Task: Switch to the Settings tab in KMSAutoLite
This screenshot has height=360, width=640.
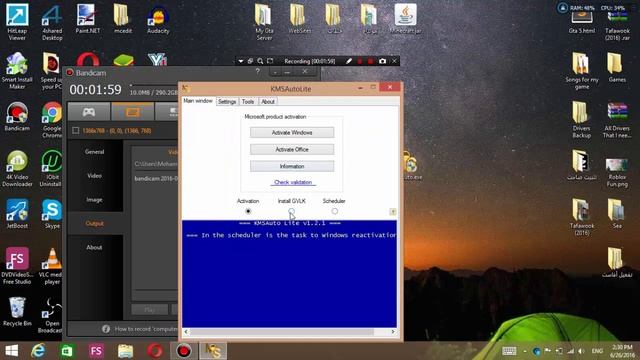Action: [227, 102]
